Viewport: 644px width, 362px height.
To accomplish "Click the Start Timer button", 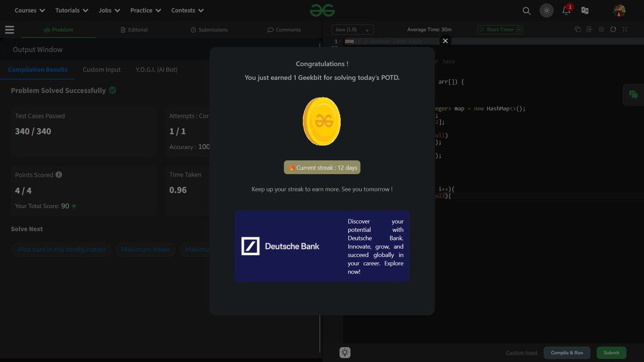I will [x=500, y=29].
